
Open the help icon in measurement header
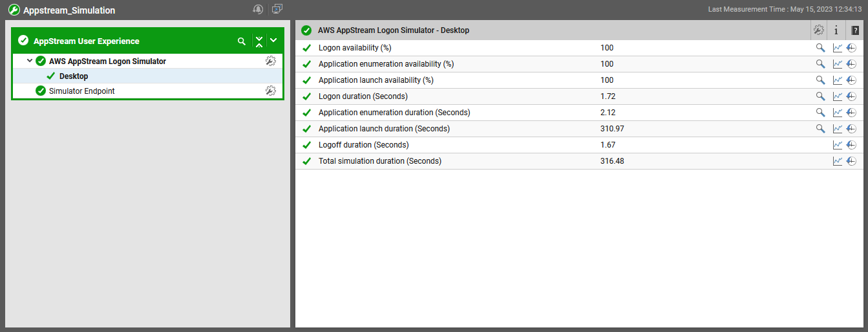coord(855,30)
